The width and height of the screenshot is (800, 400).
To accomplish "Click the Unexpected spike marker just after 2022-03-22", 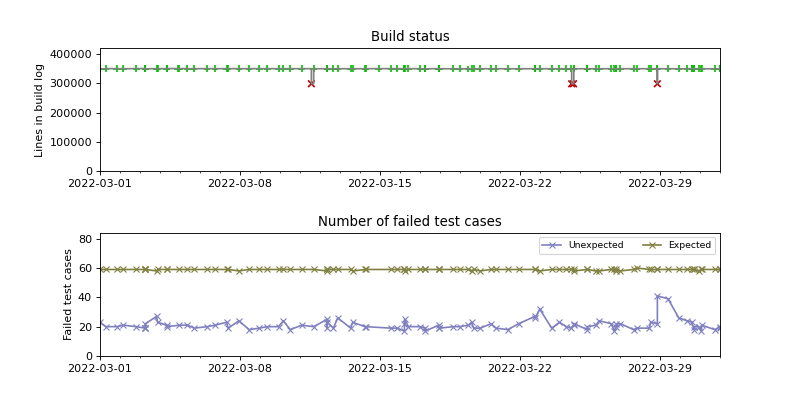I will click(x=540, y=310).
